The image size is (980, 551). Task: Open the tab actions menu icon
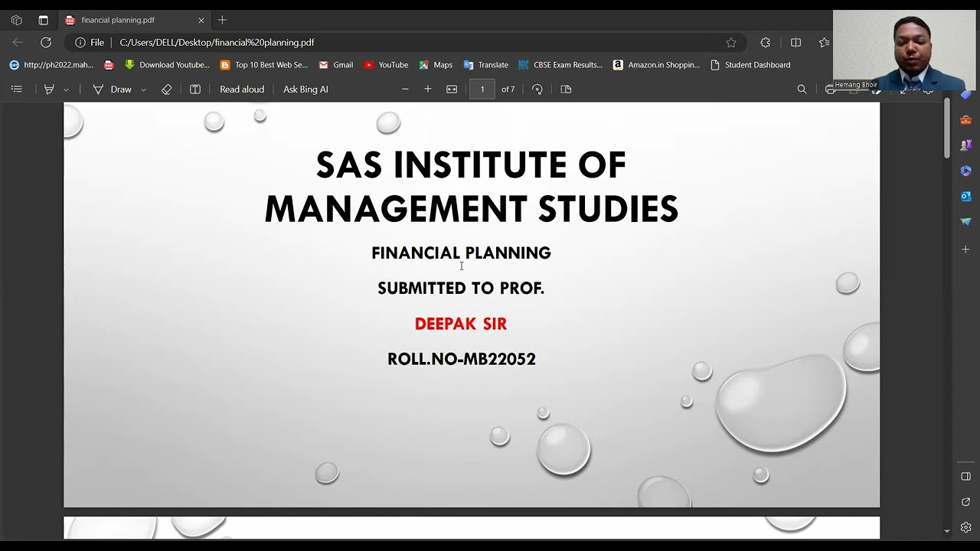[43, 20]
